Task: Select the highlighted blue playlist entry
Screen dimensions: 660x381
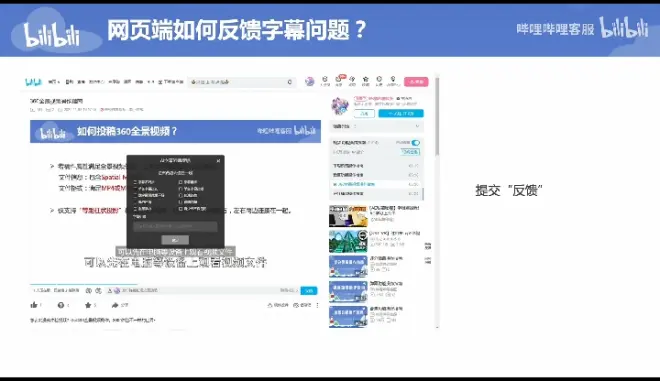Action: [376, 184]
